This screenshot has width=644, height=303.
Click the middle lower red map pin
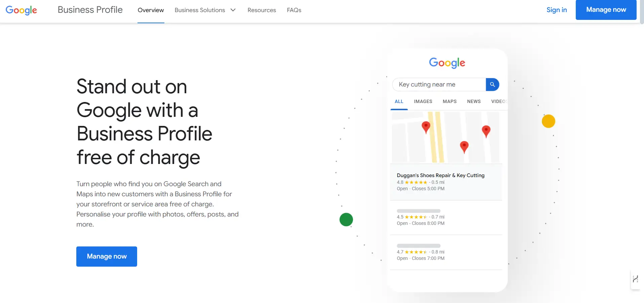pyautogui.click(x=464, y=147)
